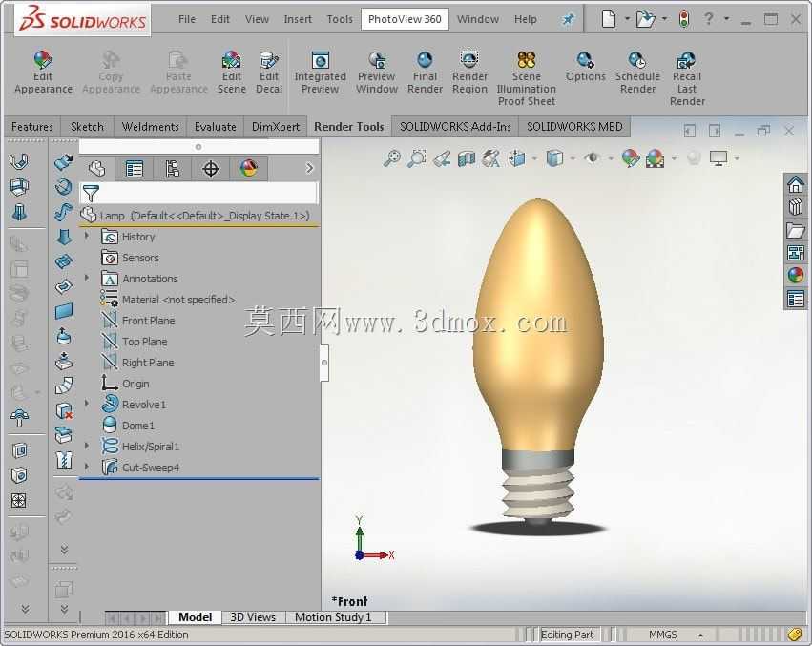Viewport: 812px width, 646px height.
Task: Open the View Orientation dropdown arrow
Action: coord(534,158)
